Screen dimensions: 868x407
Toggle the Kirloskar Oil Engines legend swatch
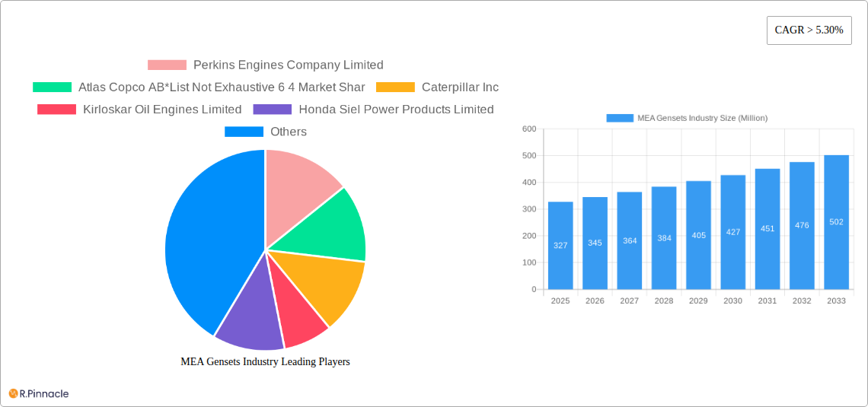56,110
